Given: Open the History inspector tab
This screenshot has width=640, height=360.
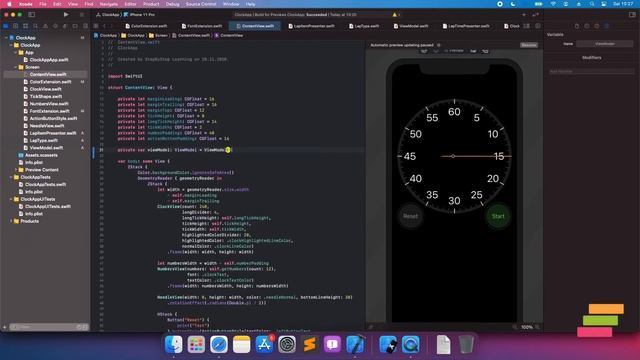Looking at the screenshot, I should tap(587, 26).
